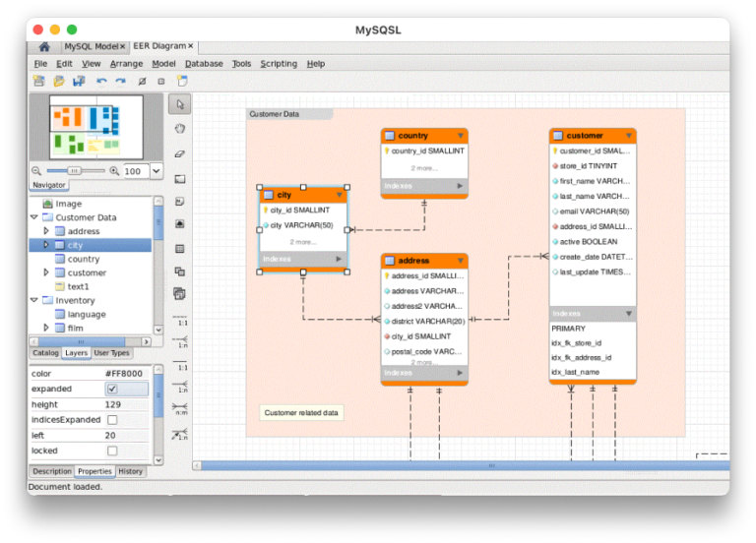
Task: Select the routine group tool
Action: click(x=179, y=293)
